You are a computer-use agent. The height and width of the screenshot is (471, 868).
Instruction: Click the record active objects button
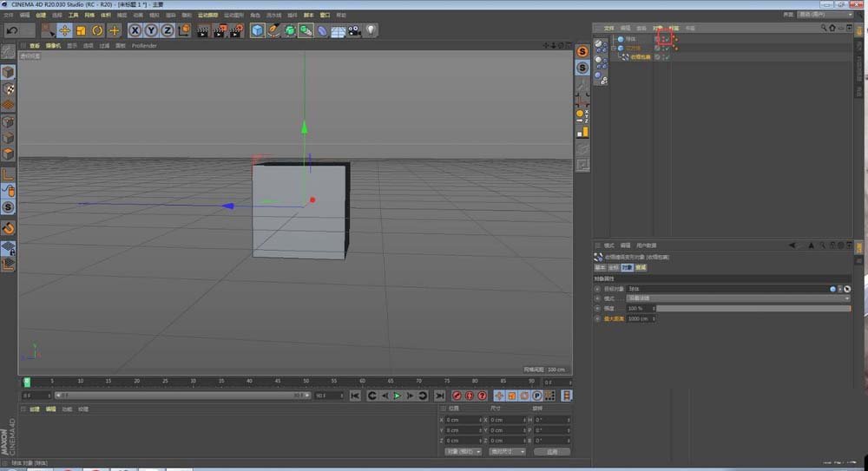pos(457,396)
